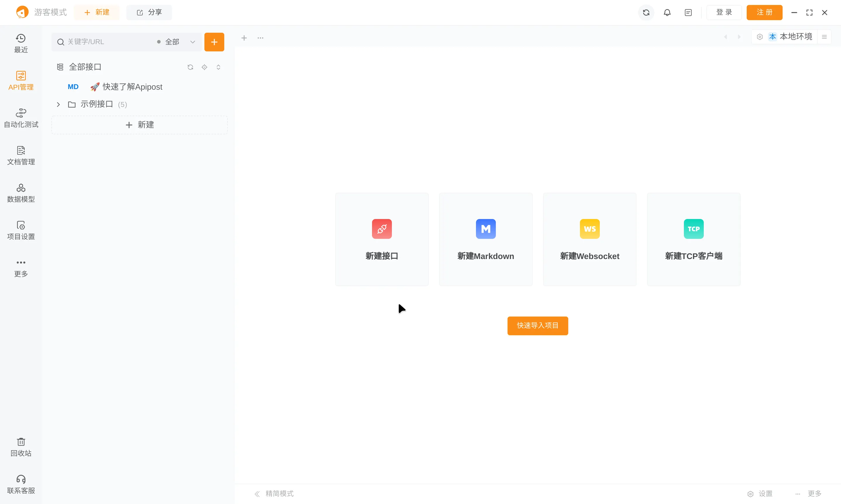Open 自动化测试 automation testing section

pyautogui.click(x=21, y=118)
